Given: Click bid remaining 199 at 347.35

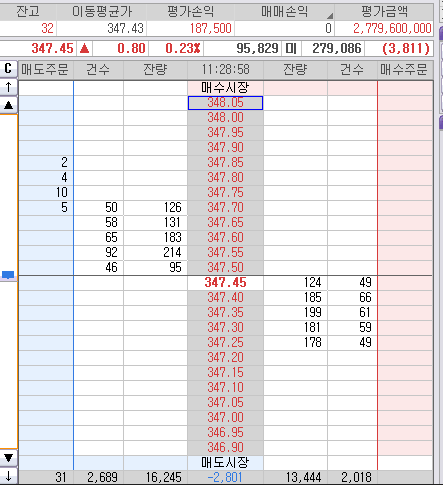Looking at the screenshot, I should point(296,313).
